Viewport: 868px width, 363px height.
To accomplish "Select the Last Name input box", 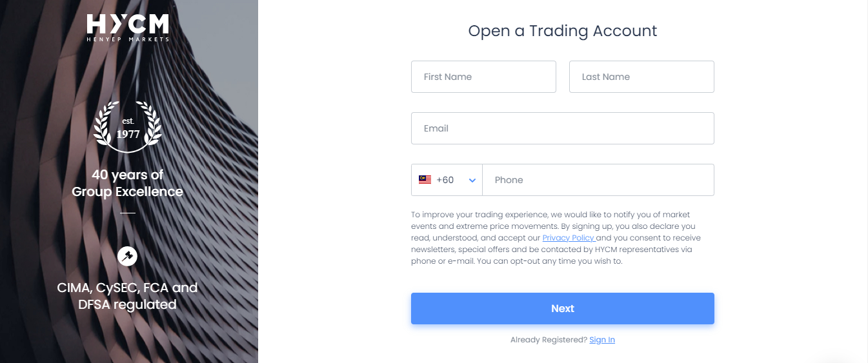I will tap(641, 77).
